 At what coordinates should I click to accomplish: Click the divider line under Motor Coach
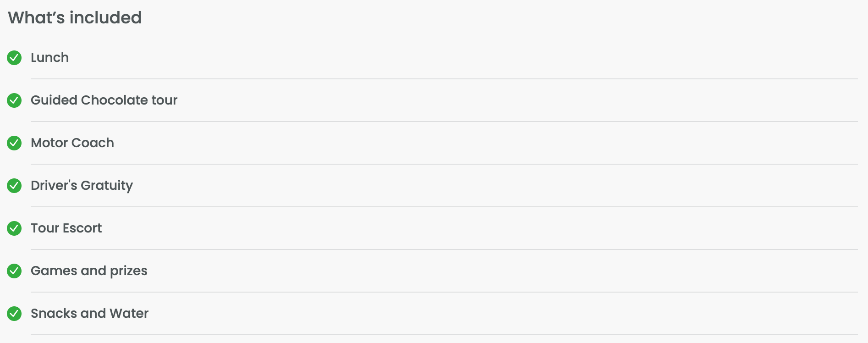(444, 164)
